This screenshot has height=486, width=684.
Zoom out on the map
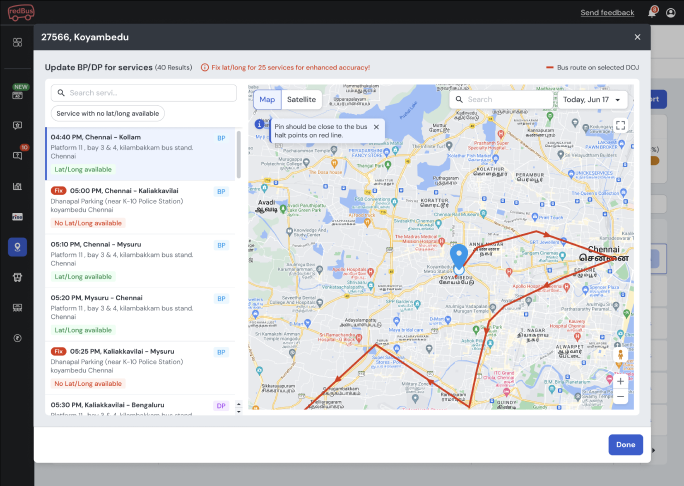pos(620,397)
